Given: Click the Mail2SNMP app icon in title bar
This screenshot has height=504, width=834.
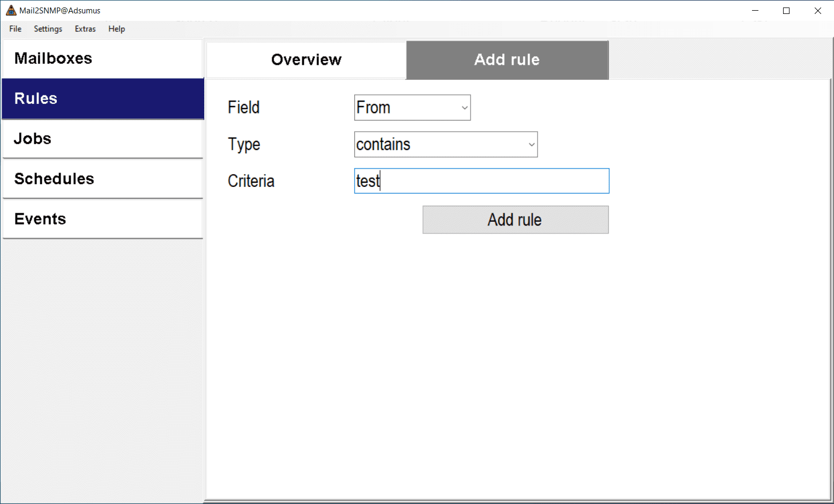Looking at the screenshot, I should click(11, 11).
